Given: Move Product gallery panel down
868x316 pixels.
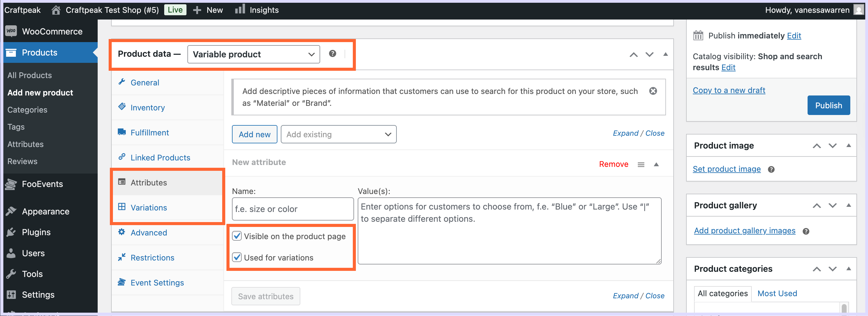Looking at the screenshot, I should (x=833, y=206).
